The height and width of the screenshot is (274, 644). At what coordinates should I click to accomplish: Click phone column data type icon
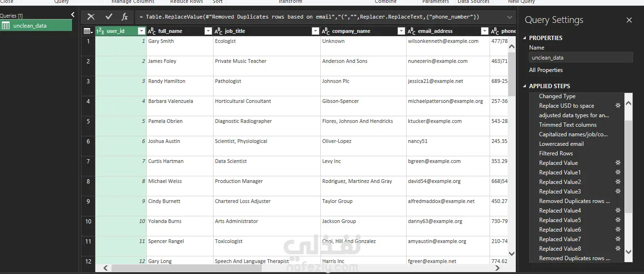point(495,31)
